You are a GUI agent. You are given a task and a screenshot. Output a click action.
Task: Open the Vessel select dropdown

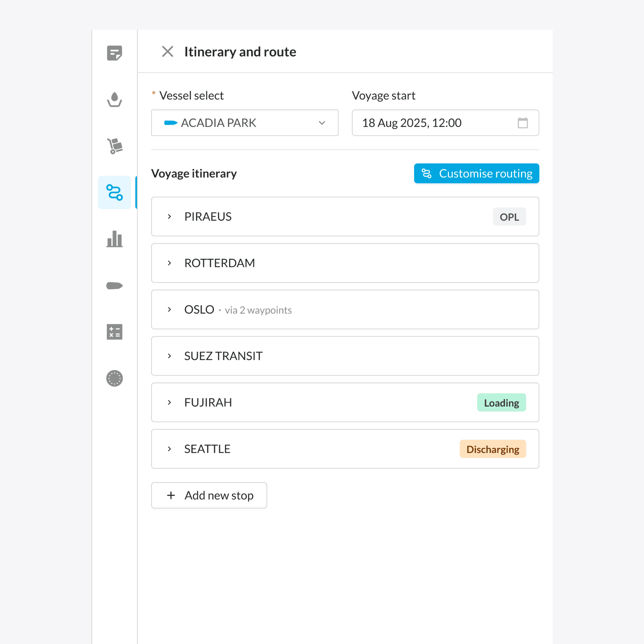pos(245,123)
